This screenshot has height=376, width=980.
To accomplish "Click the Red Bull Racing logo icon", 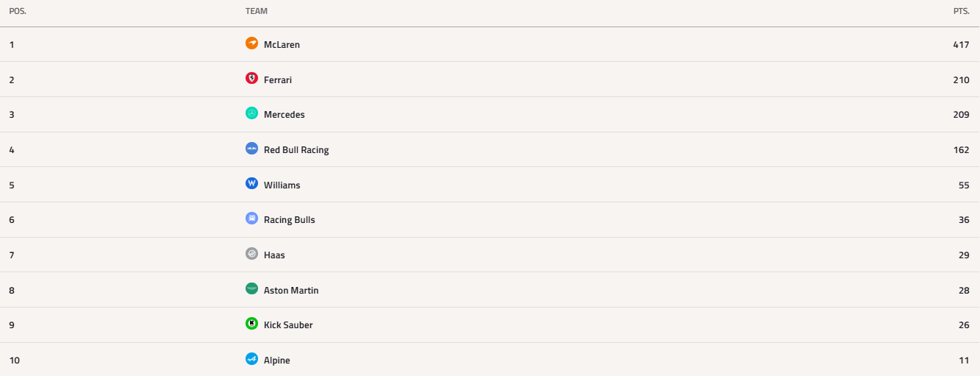I will pos(251,149).
